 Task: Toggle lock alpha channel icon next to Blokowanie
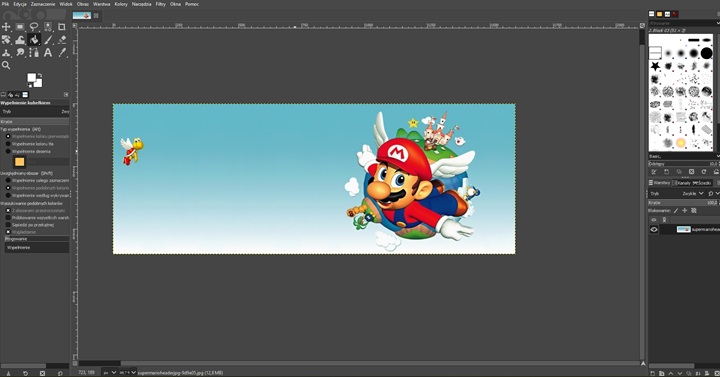pyautogui.click(x=694, y=210)
